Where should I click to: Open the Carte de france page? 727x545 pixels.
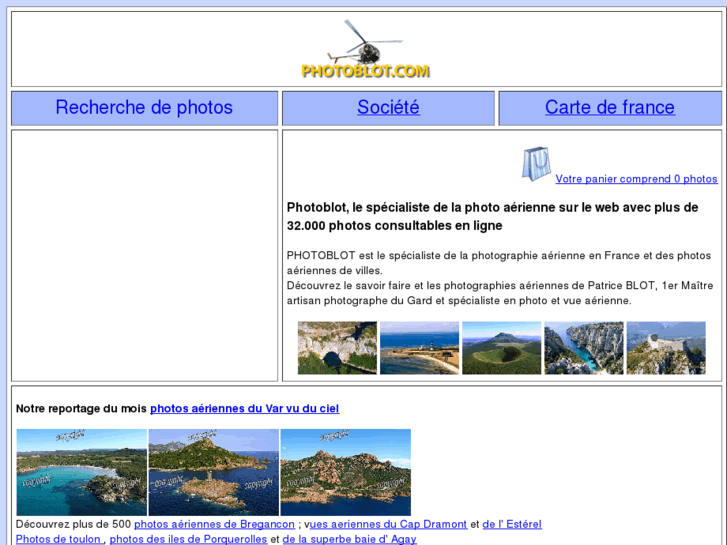609,108
